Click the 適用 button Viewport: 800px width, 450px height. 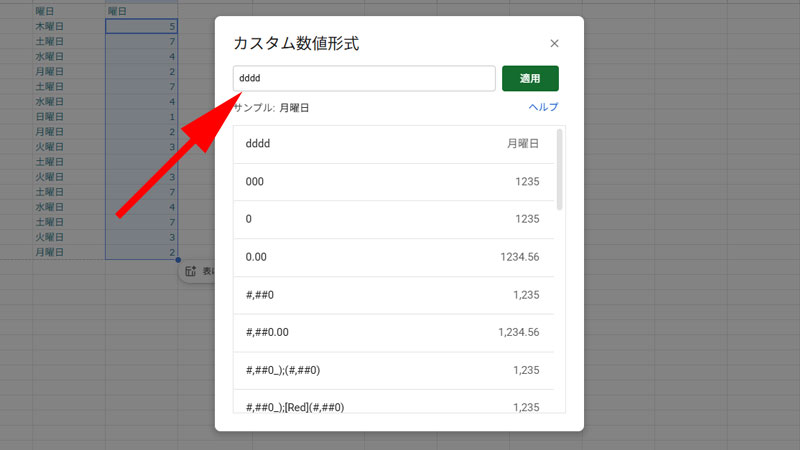click(530, 79)
